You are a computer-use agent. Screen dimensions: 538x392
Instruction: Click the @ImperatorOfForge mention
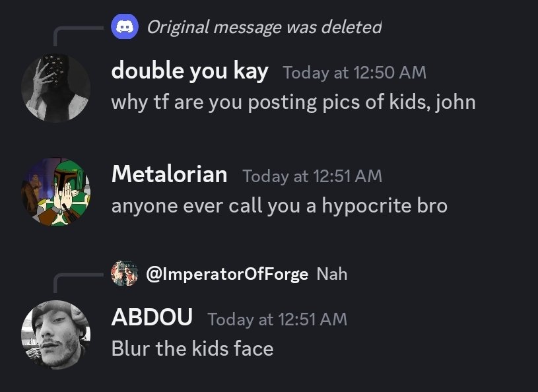[x=226, y=274]
